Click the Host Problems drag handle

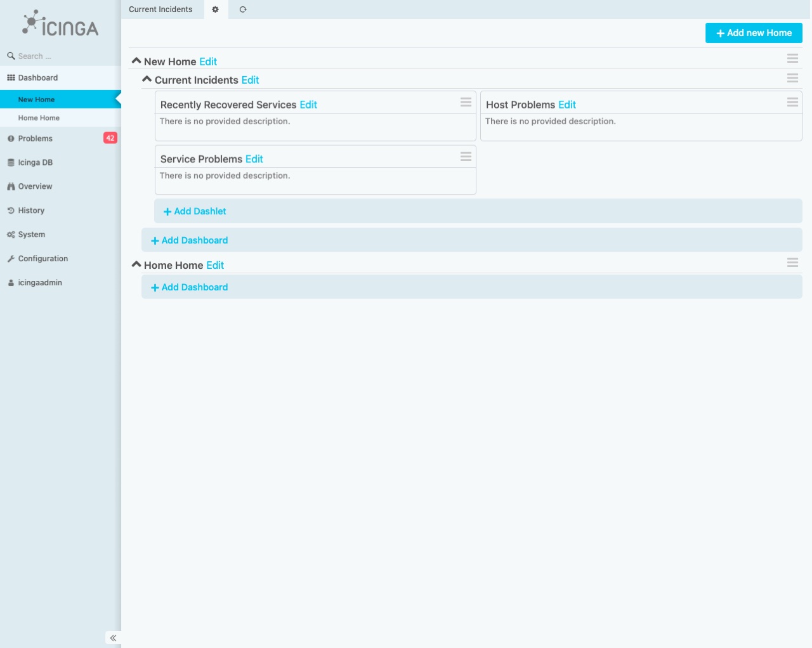point(793,102)
